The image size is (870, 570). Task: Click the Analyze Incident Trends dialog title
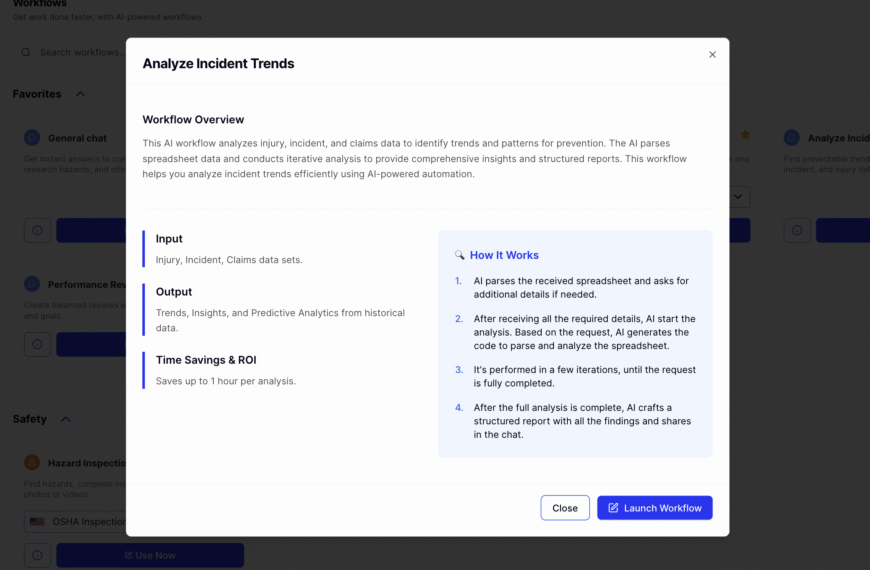tap(218, 63)
